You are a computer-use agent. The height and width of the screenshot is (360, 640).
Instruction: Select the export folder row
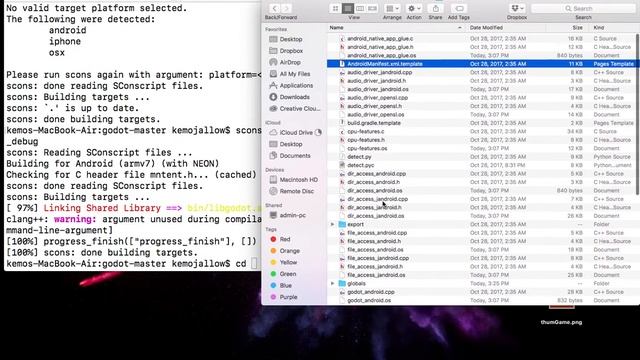pos(481,224)
